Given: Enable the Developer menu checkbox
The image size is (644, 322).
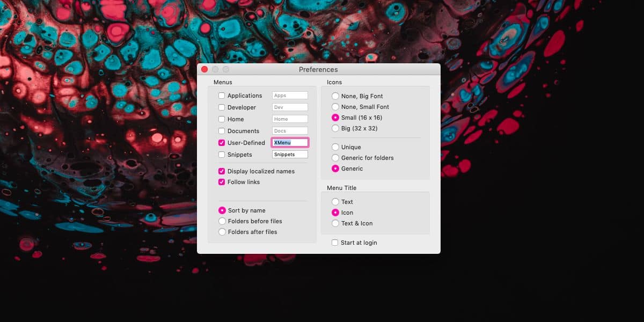Looking at the screenshot, I should [x=222, y=107].
